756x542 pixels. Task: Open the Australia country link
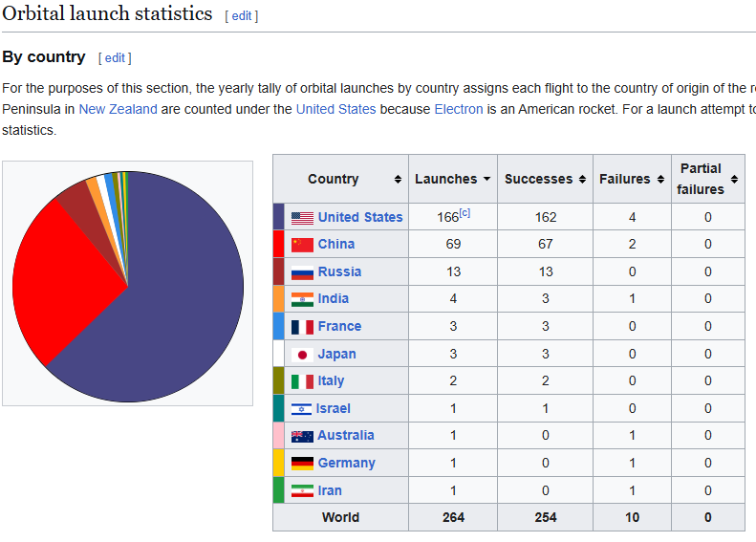pyautogui.click(x=346, y=436)
